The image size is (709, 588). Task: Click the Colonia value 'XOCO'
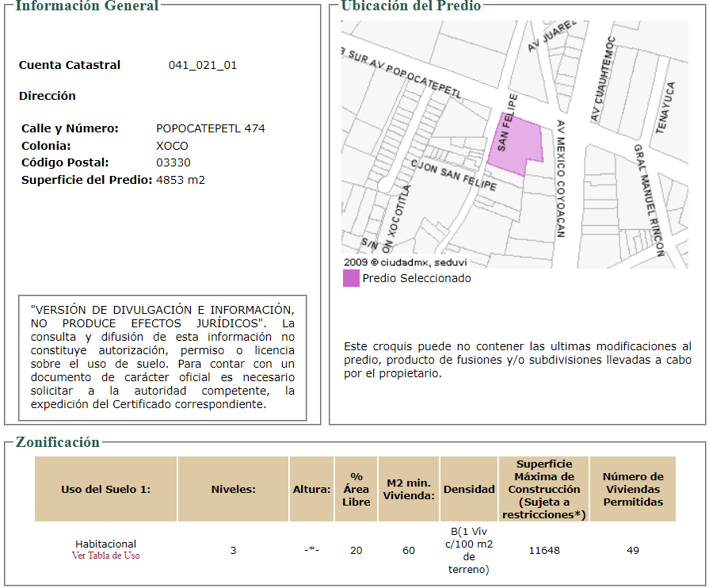172,146
